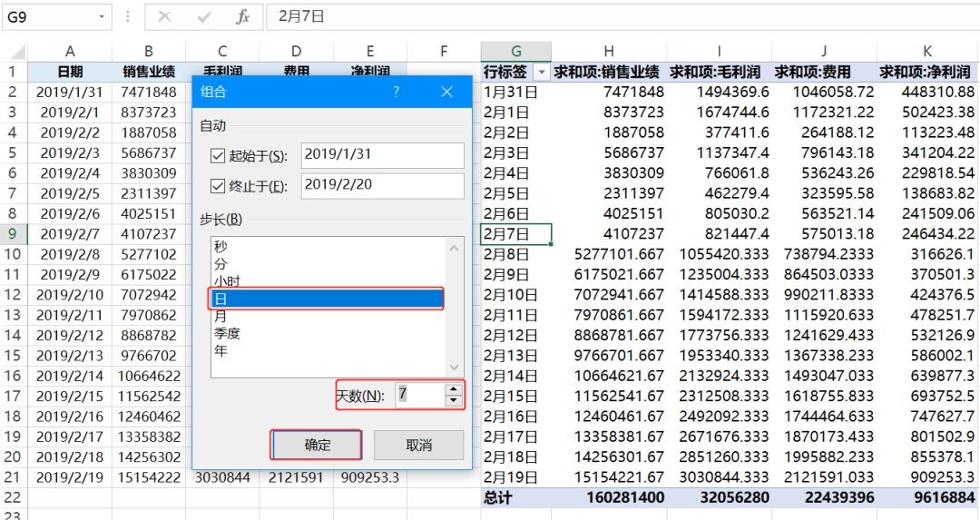The width and height of the screenshot is (980, 520).
Task: Click the 终止于 date input field
Action: coord(381,186)
